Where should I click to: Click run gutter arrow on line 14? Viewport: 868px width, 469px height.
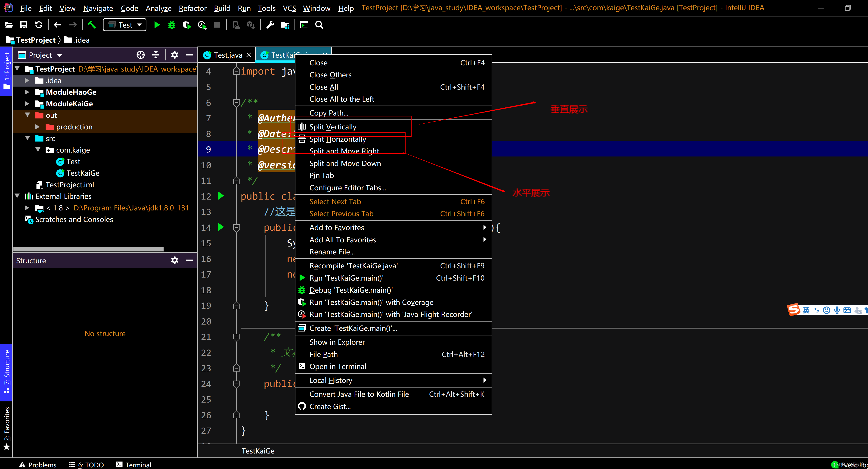coord(221,227)
